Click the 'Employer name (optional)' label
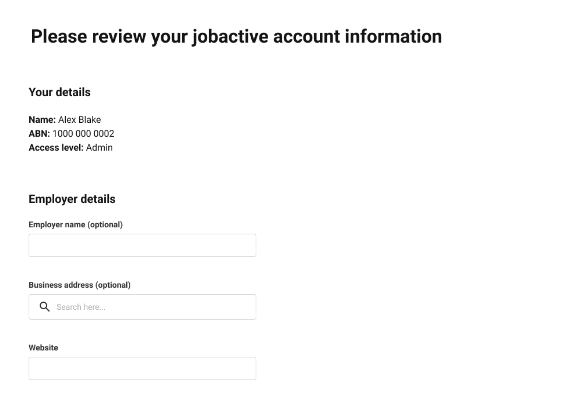Viewport: 588px width, 415px height. tap(75, 225)
